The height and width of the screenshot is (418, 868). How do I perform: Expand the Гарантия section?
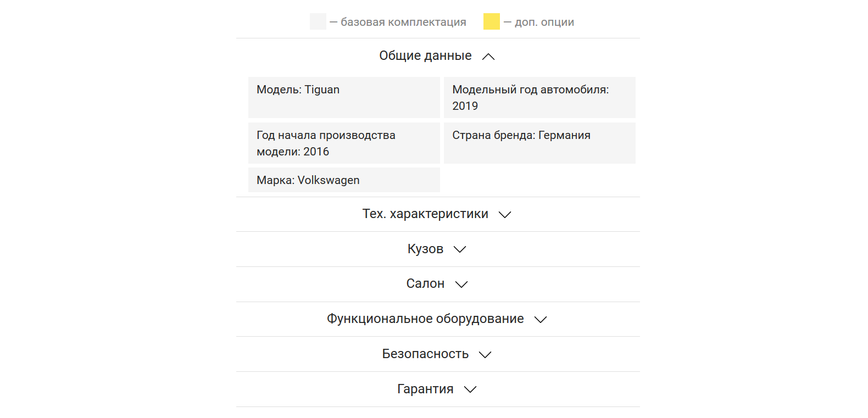click(425, 389)
